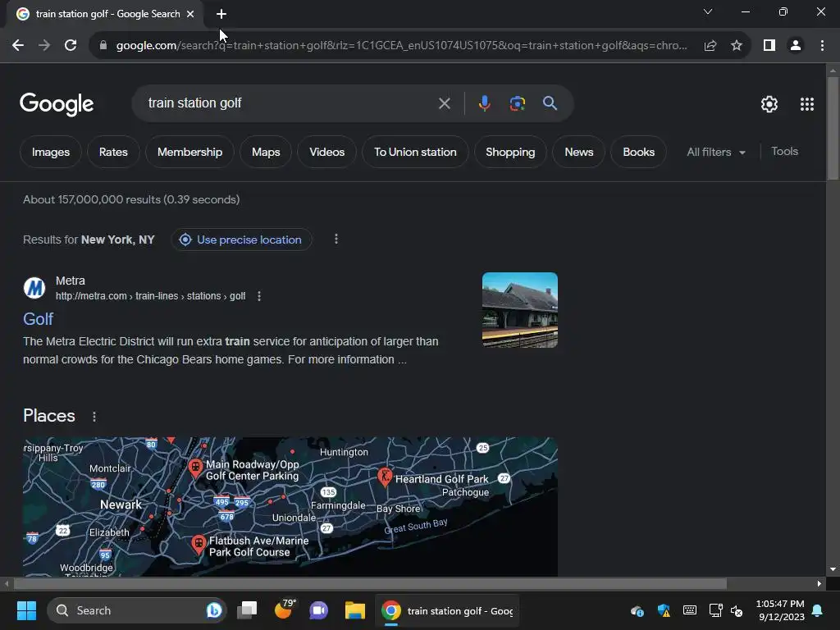
Task: Open search Tools
Action: pos(784,152)
